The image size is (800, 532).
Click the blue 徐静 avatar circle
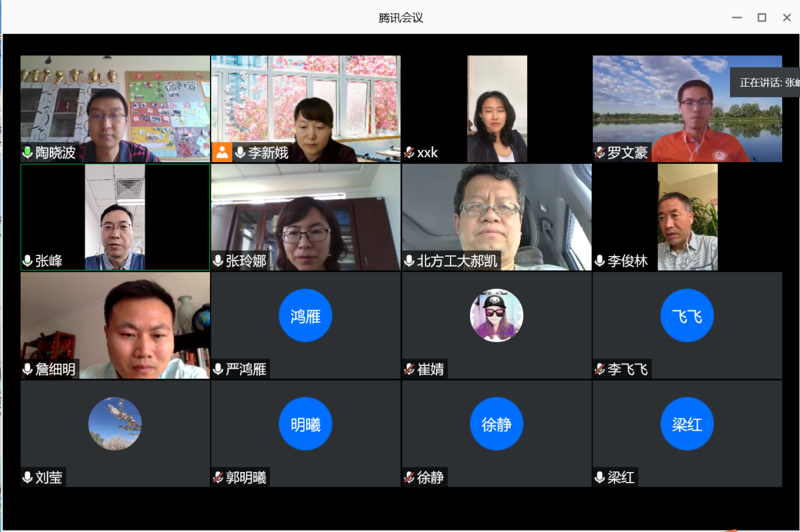point(496,424)
